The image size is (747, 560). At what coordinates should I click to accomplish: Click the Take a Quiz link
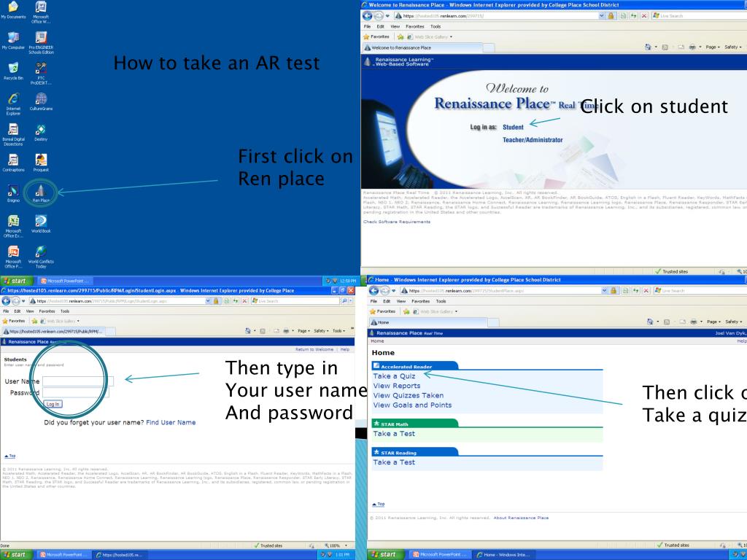pos(394,376)
